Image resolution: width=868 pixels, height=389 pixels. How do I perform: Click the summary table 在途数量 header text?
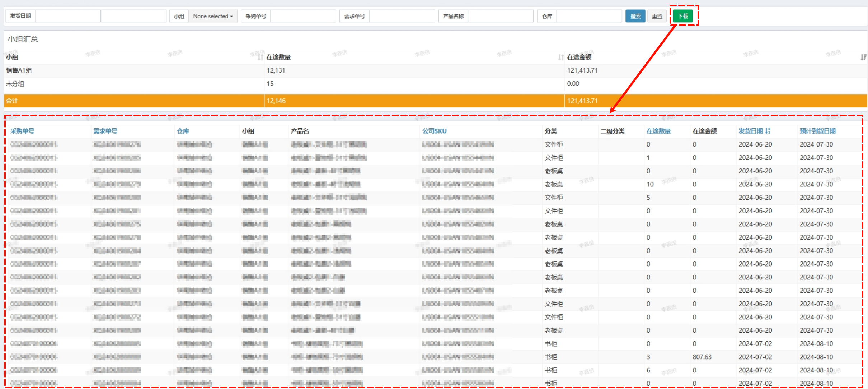[x=278, y=57]
